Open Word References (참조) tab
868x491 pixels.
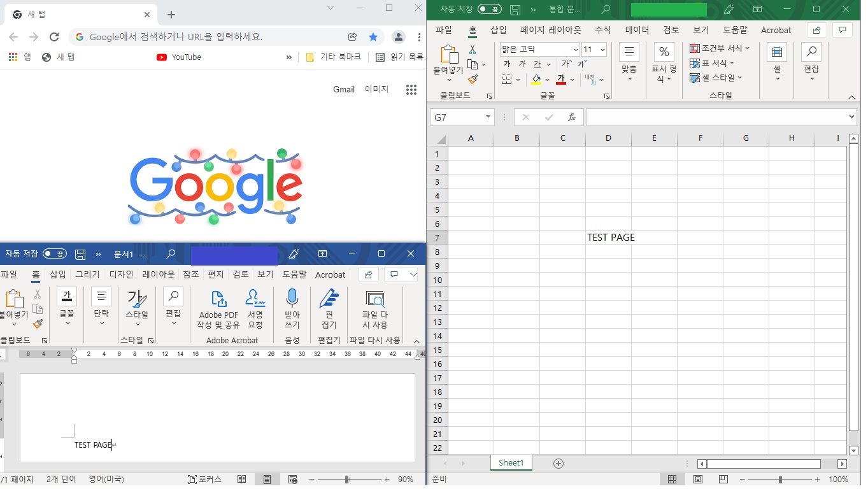click(191, 274)
